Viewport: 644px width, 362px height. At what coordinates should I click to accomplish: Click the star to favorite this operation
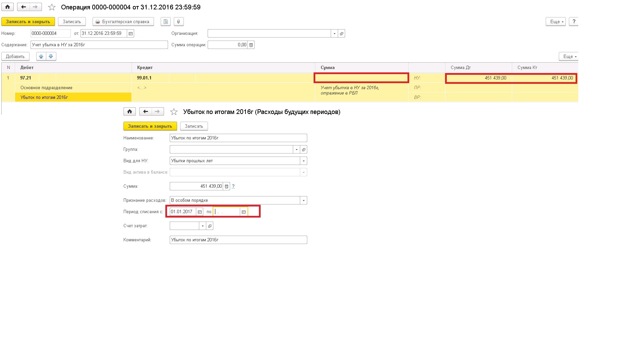tap(52, 7)
